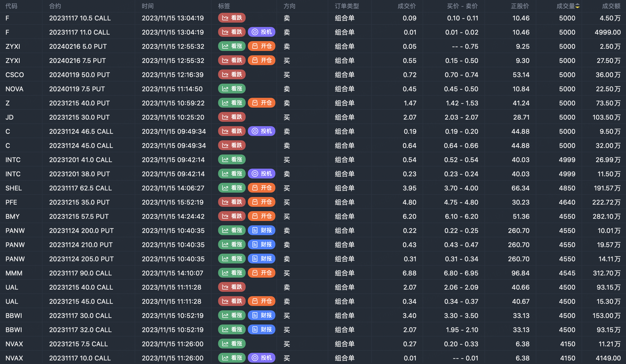
Task: Select the INTC 20231201 41.0 CALL contract
Action: click(x=80, y=160)
